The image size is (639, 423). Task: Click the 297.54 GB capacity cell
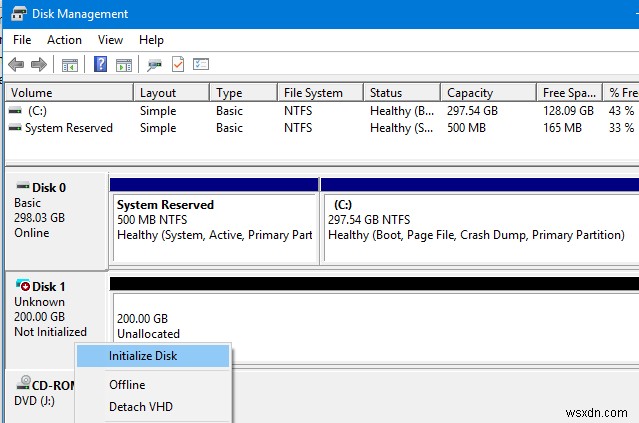tap(472, 111)
